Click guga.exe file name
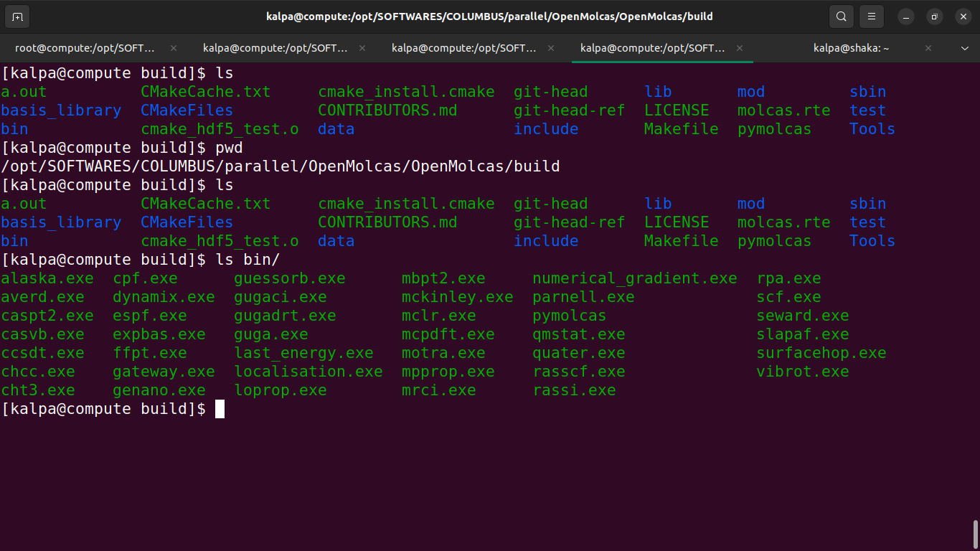This screenshot has width=980, height=551. tap(271, 334)
